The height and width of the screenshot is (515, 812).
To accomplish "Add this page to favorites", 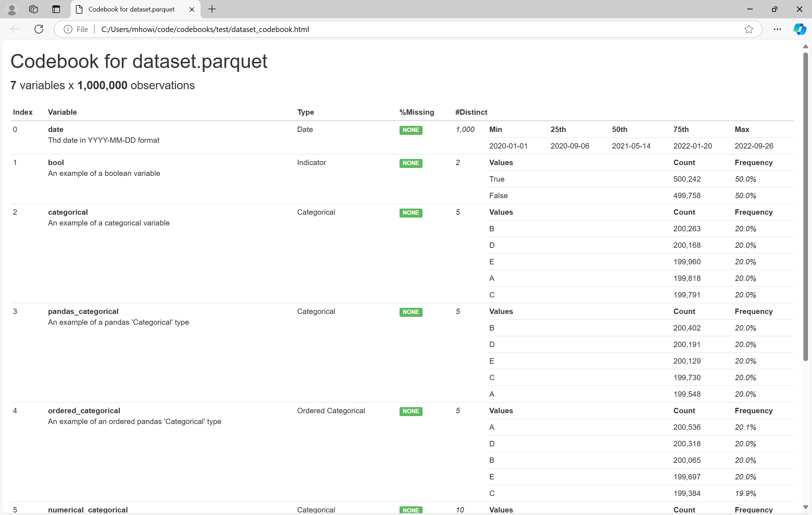I will point(749,29).
